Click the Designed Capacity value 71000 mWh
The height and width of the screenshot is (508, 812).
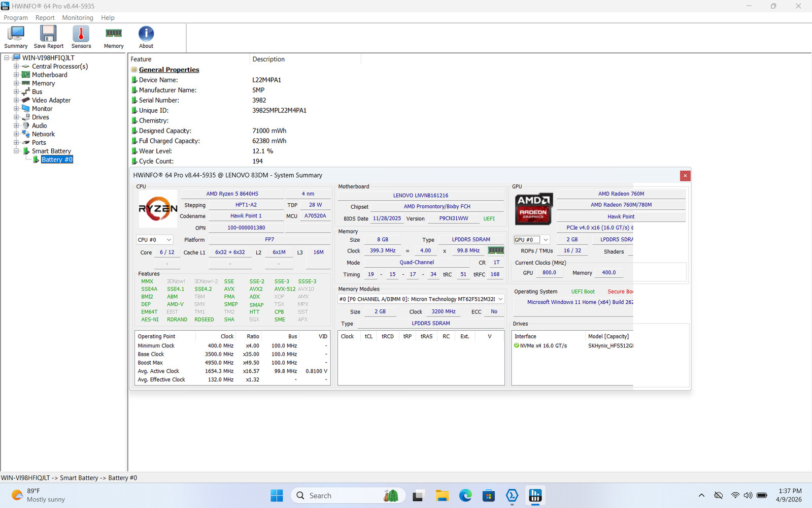[x=269, y=131]
